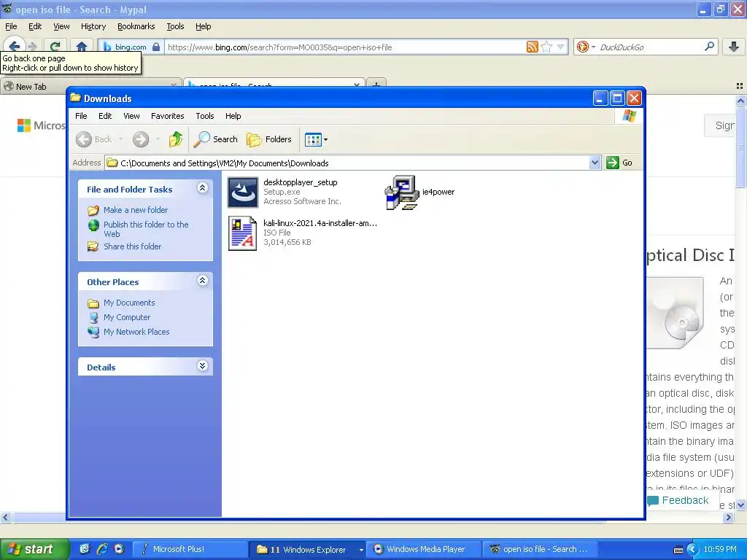Click the green Go arrow button
The width and height of the screenshot is (747, 560).
pos(612,163)
